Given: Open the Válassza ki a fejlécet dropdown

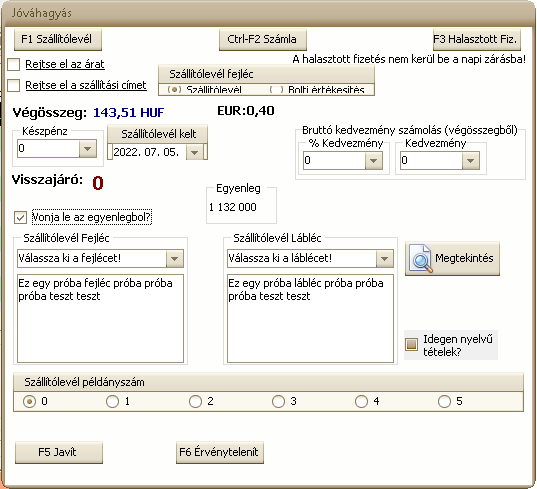Looking at the screenshot, I should 175,259.
